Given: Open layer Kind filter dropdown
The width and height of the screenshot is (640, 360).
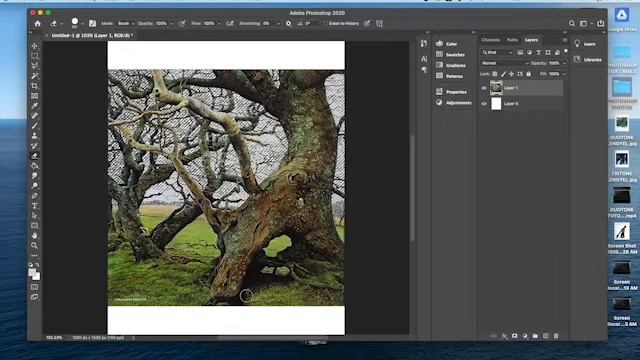Looking at the screenshot, I should tap(497, 52).
